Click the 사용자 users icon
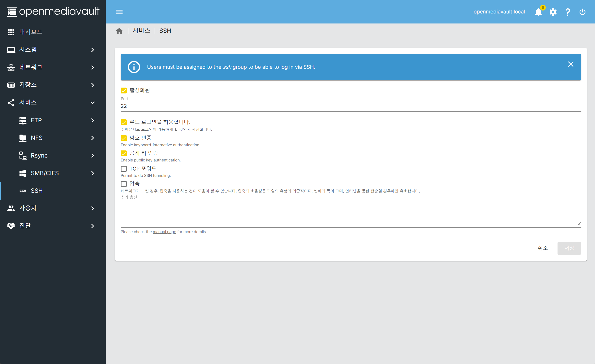 click(11, 208)
